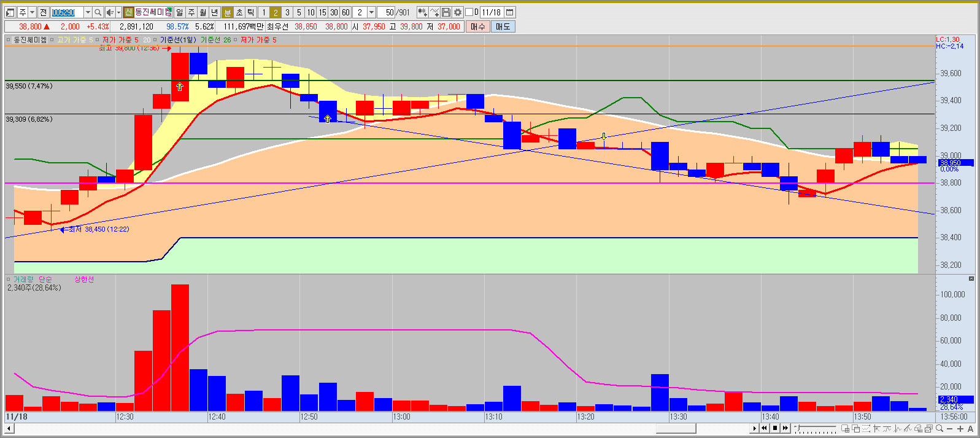Click the rewind replay button
Image resolution: width=980 pixels, height=438 pixels.
[764, 428]
